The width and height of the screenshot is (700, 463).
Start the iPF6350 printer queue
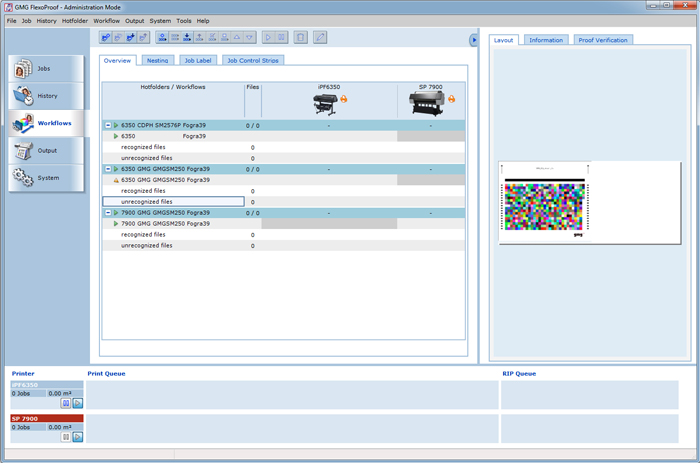pos(78,403)
